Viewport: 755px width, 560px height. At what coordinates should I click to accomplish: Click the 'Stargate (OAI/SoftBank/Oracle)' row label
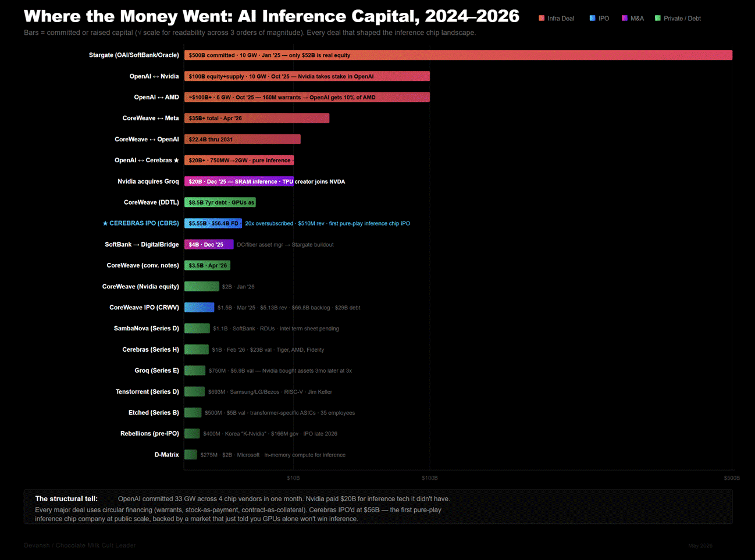pyautogui.click(x=134, y=55)
